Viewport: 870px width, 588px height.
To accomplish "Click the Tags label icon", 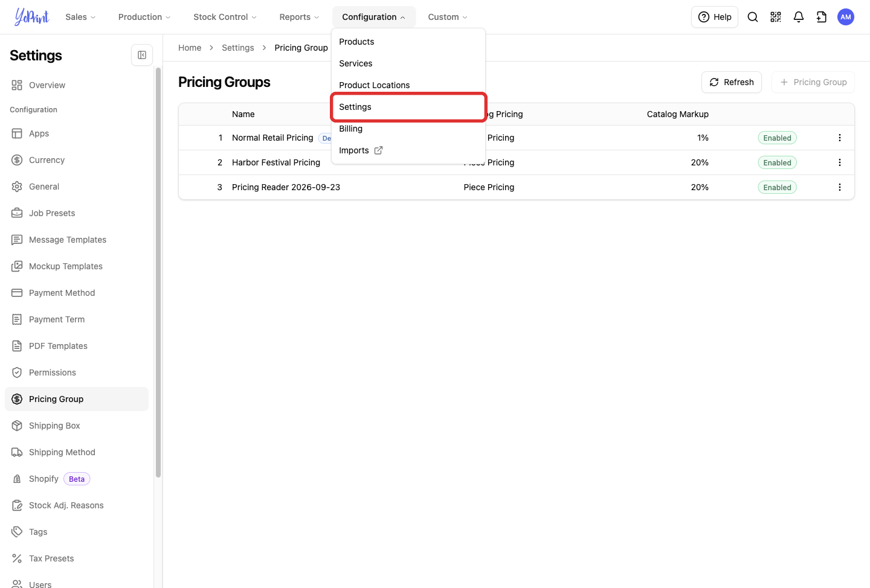I will click(x=17, y=532).
